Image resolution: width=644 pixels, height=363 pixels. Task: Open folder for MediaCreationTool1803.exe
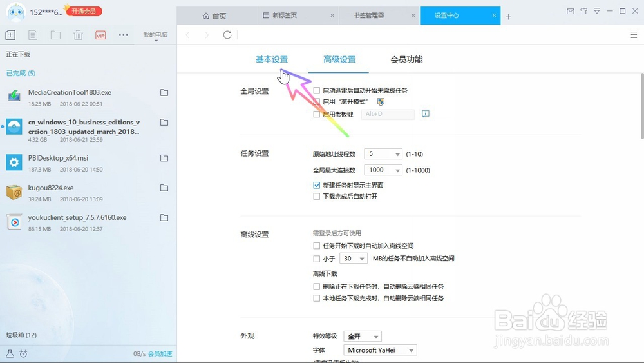tap(164, 92)
